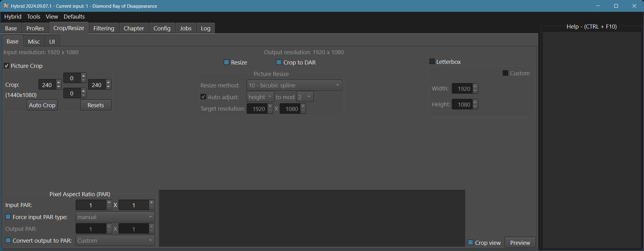Switch to the ProRes tab
This screenshot has height=251, width=644.
pos(35,28)
